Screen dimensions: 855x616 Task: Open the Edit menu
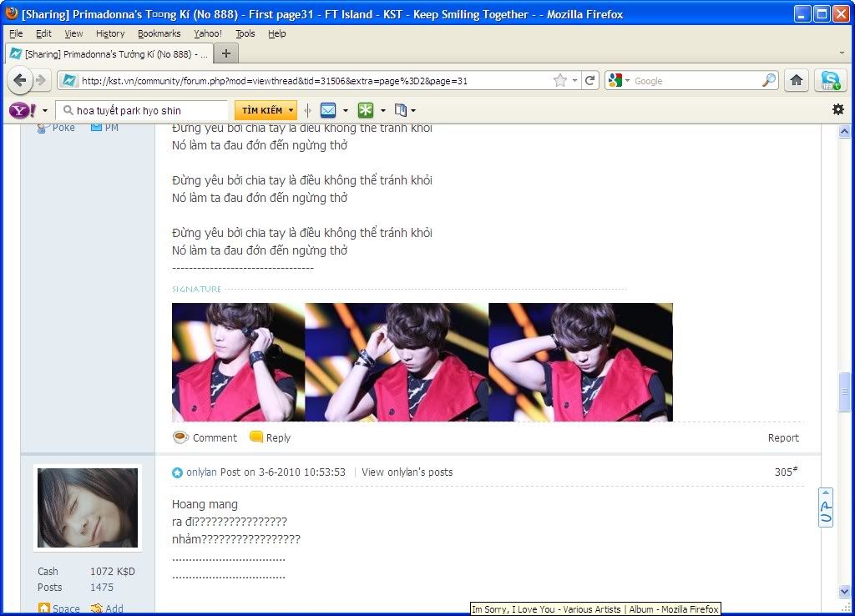[x=43, y=33]
